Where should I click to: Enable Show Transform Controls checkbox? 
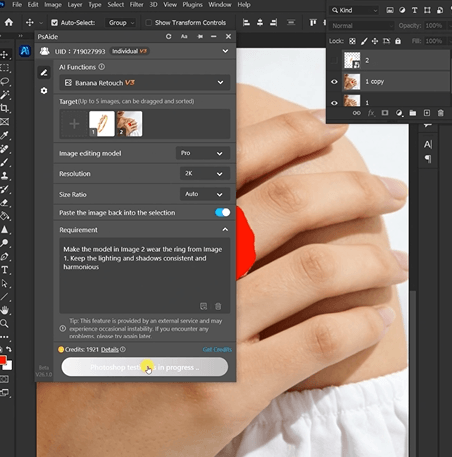tap(149, 23)
